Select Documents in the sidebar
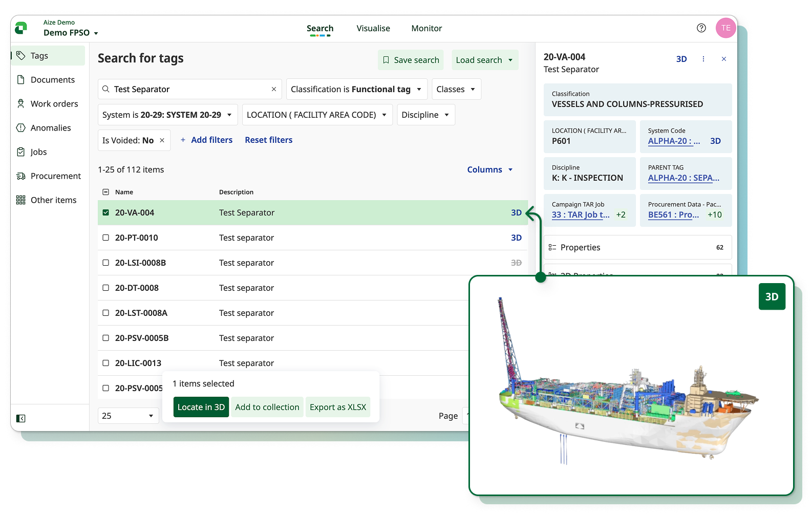Image resolution: width=812 pixels, height=515 pixels. (48, 79)
